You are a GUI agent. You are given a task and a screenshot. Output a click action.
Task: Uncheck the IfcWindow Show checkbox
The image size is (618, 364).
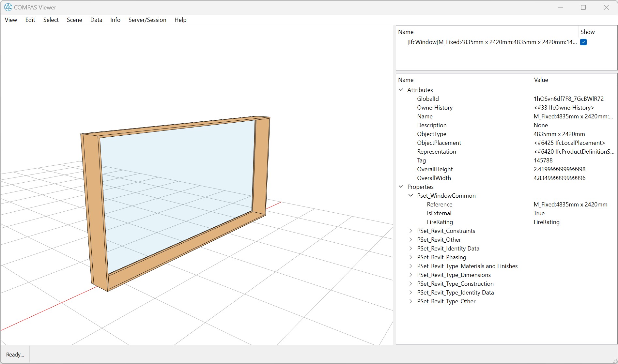click(583, 42)
